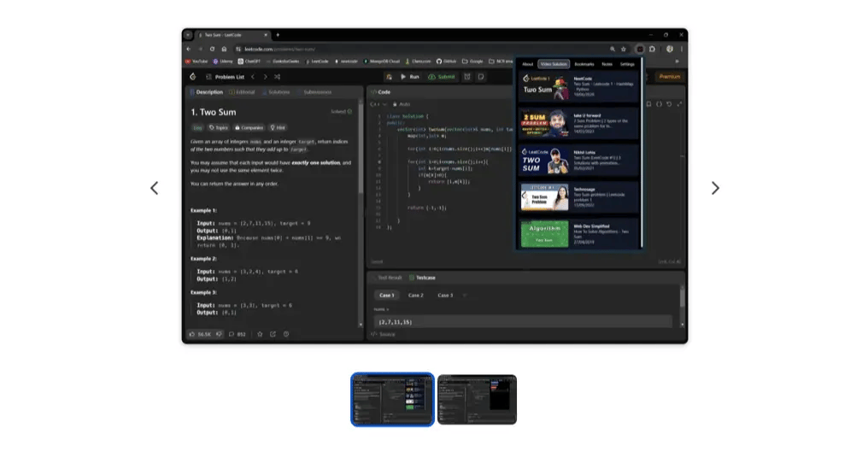Select Case 1 test case

pos(387,296)
